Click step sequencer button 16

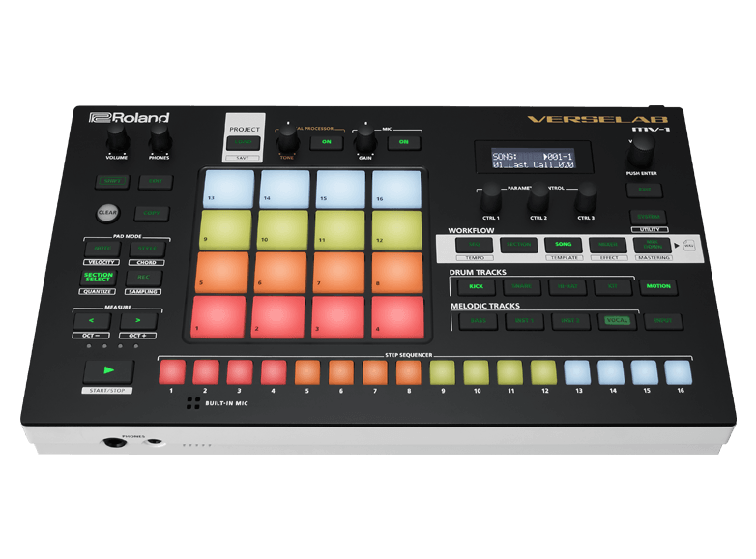679,372
